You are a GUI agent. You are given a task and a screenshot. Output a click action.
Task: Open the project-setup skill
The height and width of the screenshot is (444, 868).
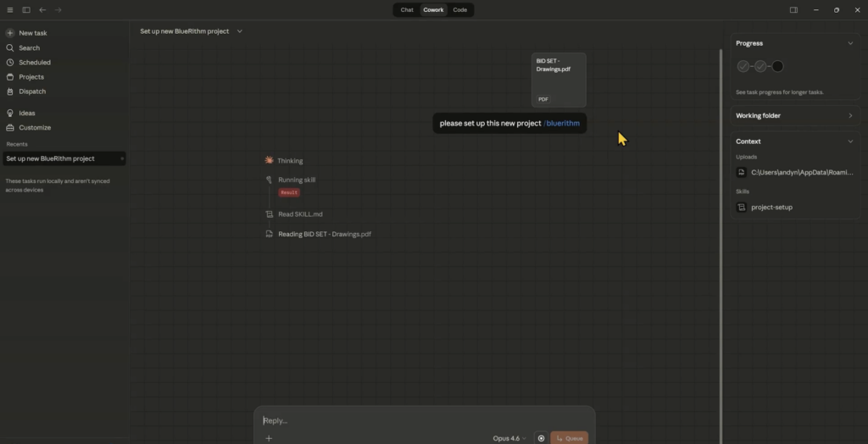tap(771, 208)
